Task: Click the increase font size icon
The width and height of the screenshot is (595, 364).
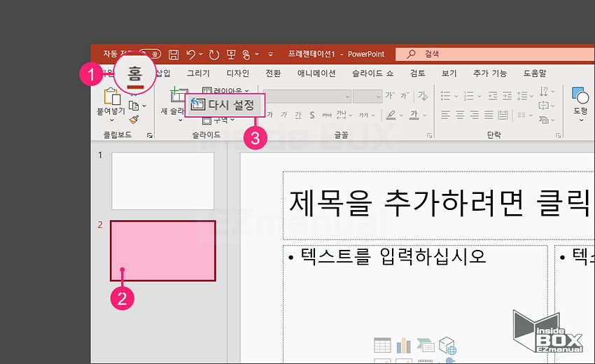Action: pos(390,96)
